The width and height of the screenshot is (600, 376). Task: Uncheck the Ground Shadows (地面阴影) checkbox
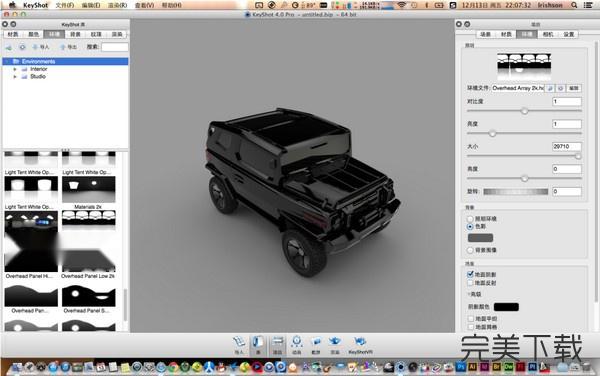click(x=470, y=274)
